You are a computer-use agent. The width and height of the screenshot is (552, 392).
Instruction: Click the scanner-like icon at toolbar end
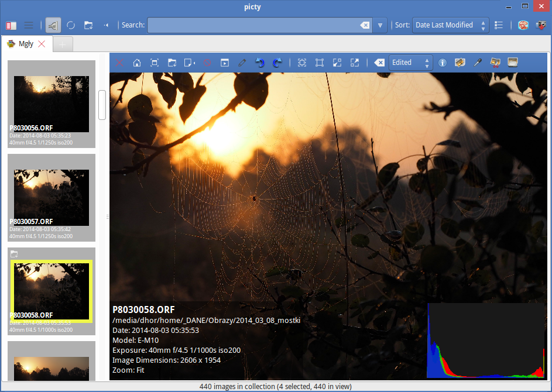[x=513, y=63]
